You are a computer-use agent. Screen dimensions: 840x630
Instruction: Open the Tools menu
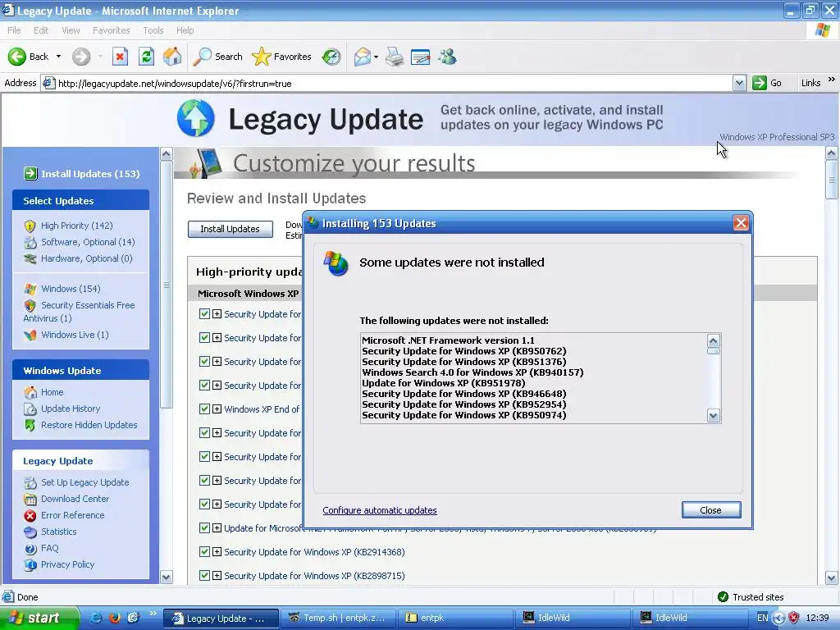pyautogui.click(x=153, y=30)
